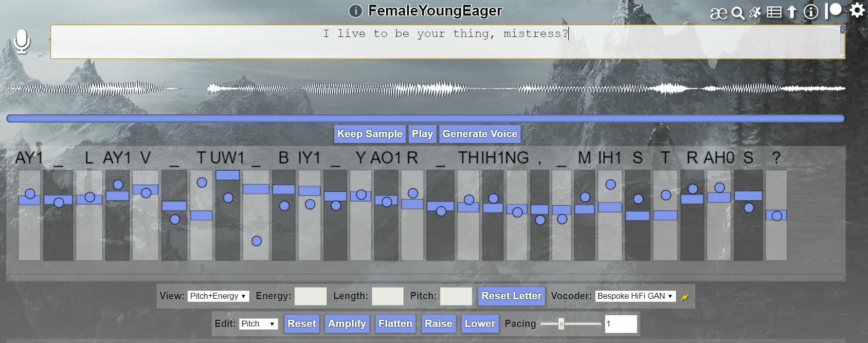Click the blue playback progress bar
The width and height of the screenshot is (868, 343).
click(426, 118)
